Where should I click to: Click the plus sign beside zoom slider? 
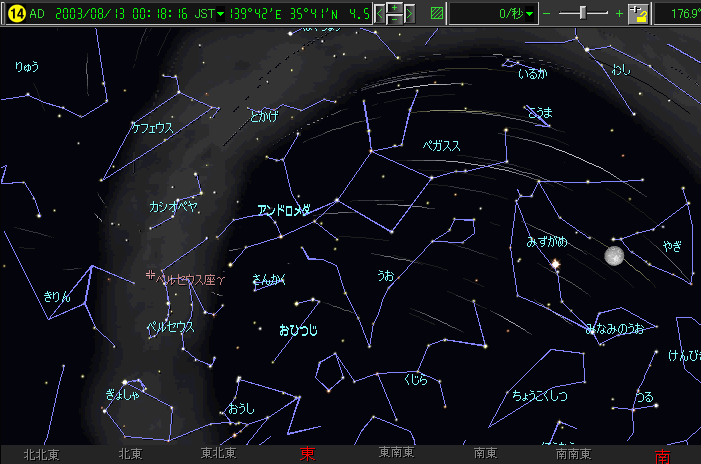620,13
